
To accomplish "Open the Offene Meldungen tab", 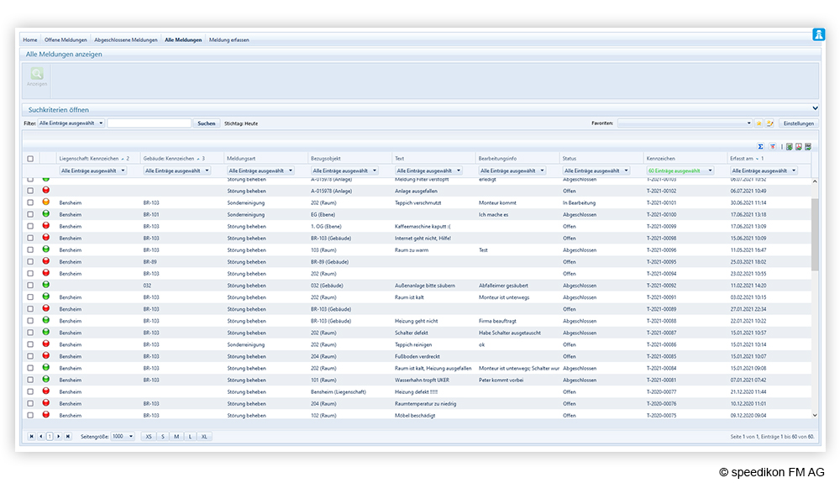I will coord(66,39).
